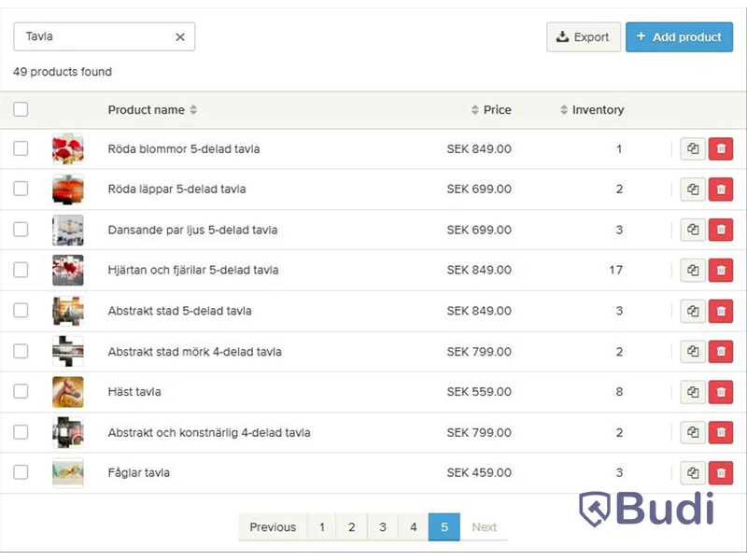Duplicate the Häst tavla product
The height and width of the screenshot is (560, 747).
693,392
